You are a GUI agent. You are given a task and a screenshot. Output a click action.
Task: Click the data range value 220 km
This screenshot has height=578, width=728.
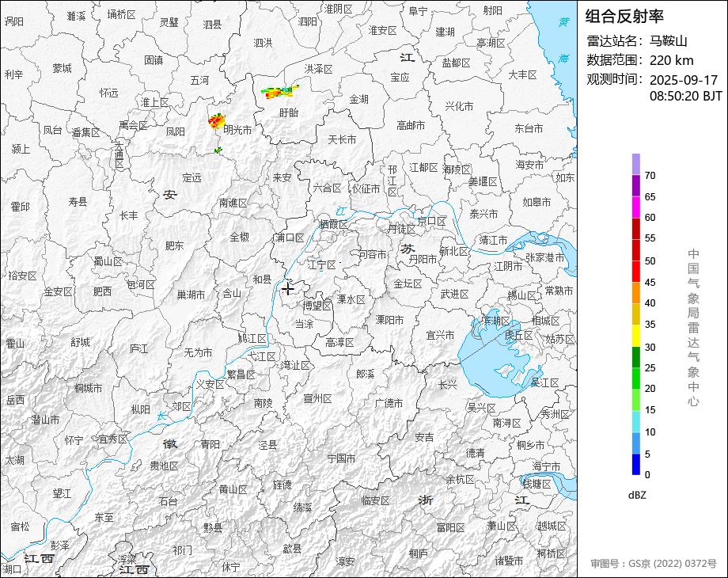(671, 60)
